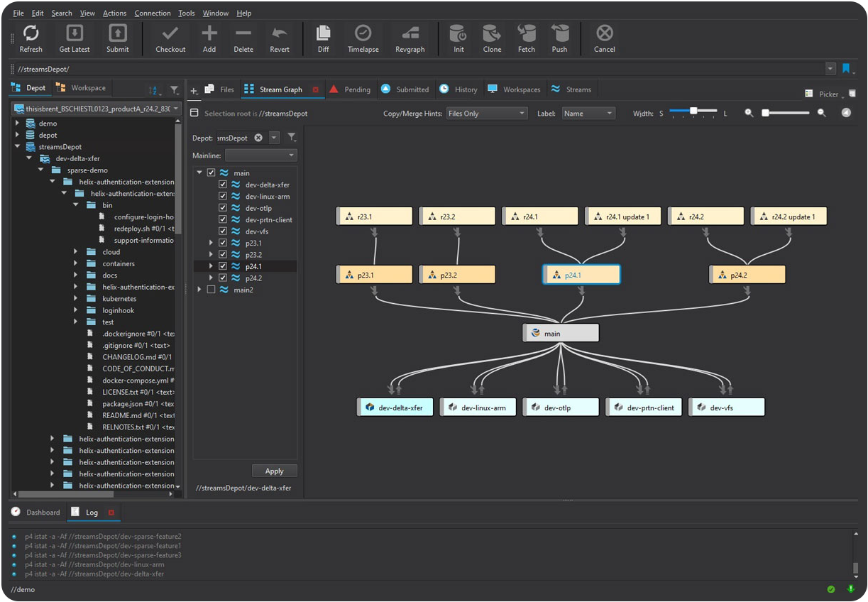The width and height of the screenshot is (868, 602).
Task: Open the Copy/Merge Hints dropdown
Action: tap(488, 112)
